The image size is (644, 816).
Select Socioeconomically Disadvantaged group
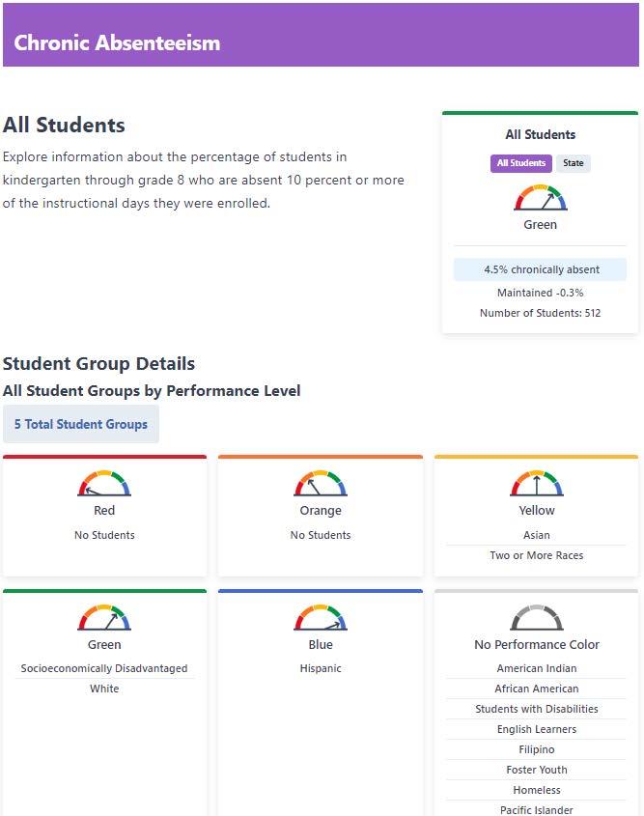[104, 668]
